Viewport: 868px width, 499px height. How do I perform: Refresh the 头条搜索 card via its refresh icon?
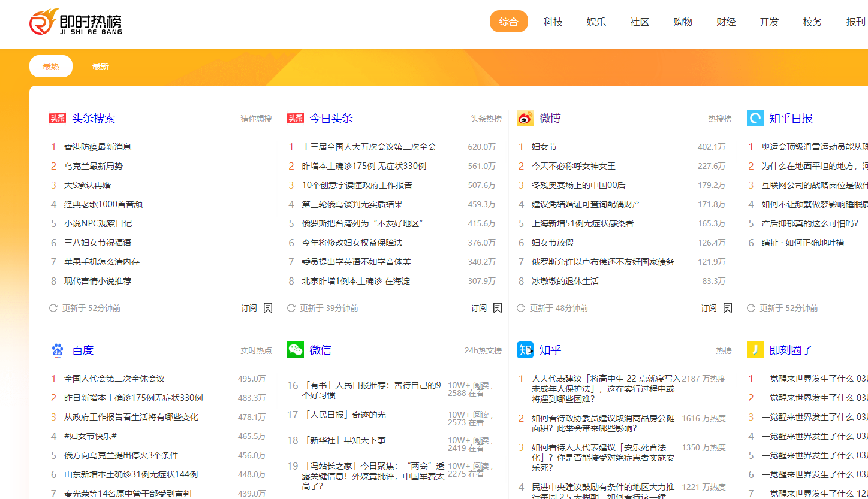53,308
